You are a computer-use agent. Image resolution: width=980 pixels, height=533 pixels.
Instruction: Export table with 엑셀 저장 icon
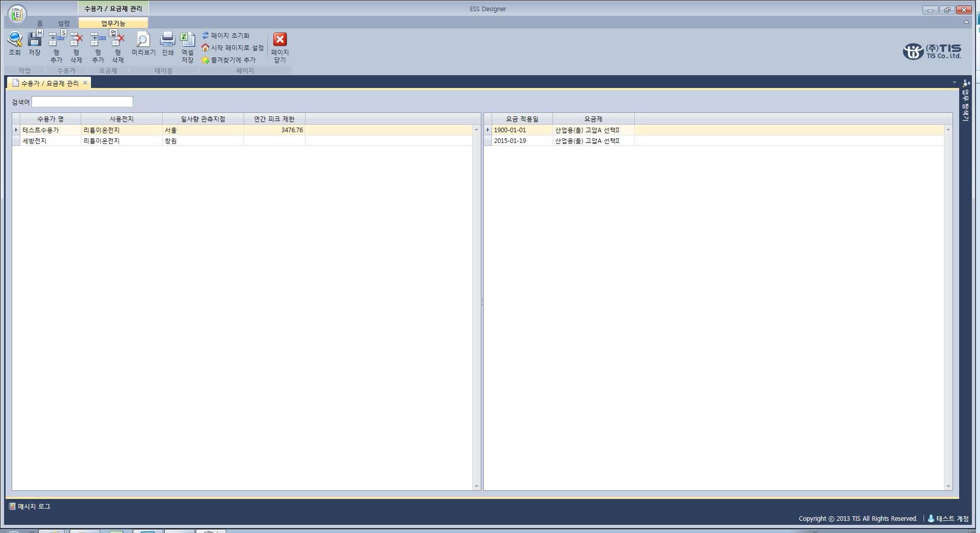(x=188, y=40)
